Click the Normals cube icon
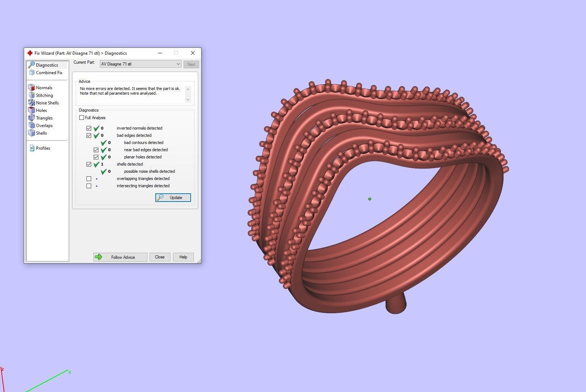 [x=32, y=87]
